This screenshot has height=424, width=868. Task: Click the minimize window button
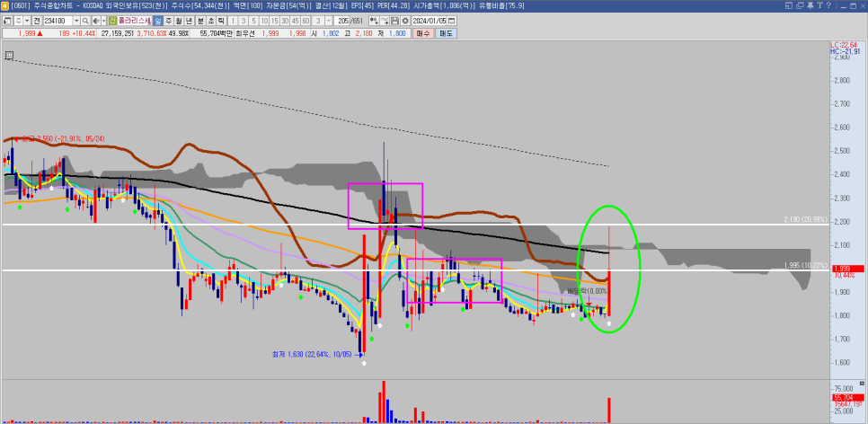(x=842, y=5)
